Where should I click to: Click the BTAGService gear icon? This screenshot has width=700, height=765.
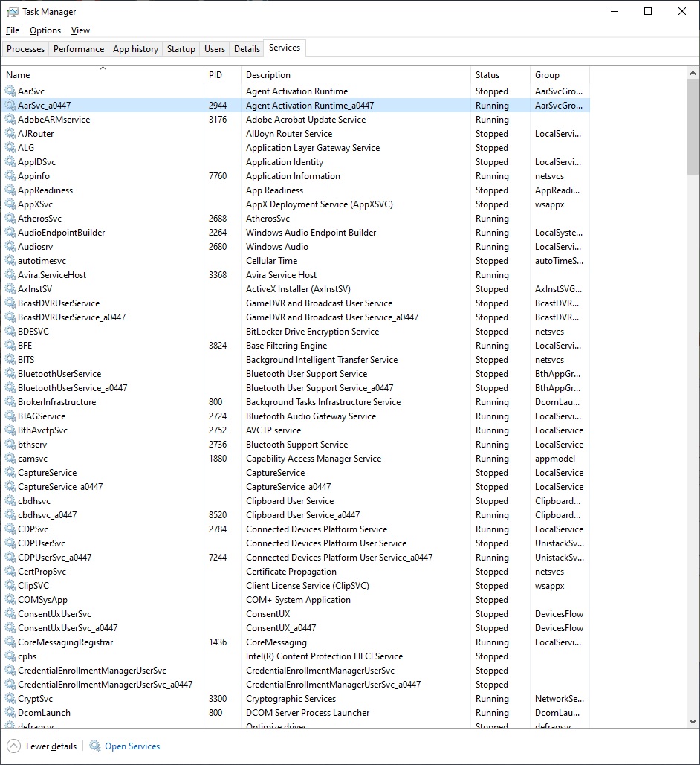(10, 416)
